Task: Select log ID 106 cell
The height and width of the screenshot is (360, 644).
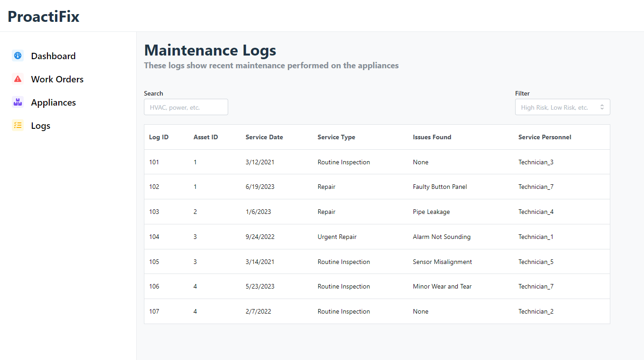Action: pyautogui.click(x=154, y=286)
